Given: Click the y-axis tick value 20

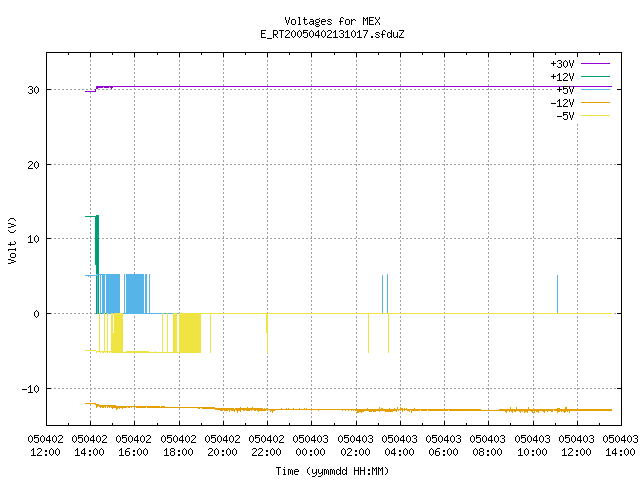Looking at the screenshot, I should point(33,165).
